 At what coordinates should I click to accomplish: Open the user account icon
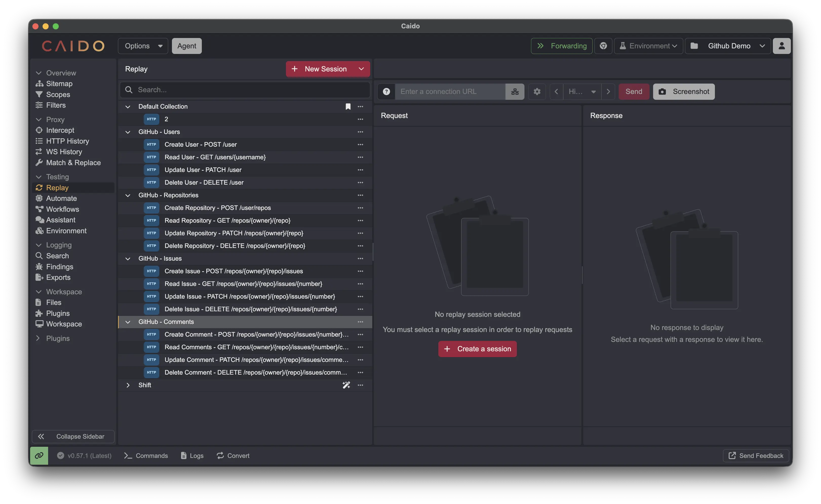tap(781, 46)
